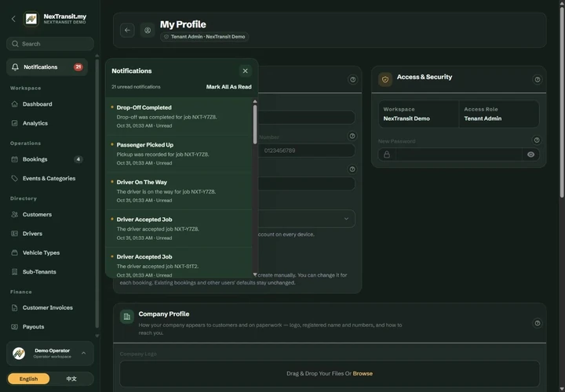This screenshot has height=392, width=565.
Task: Click the back arrow beside My Profile
Action: click(x=127, y=31)
